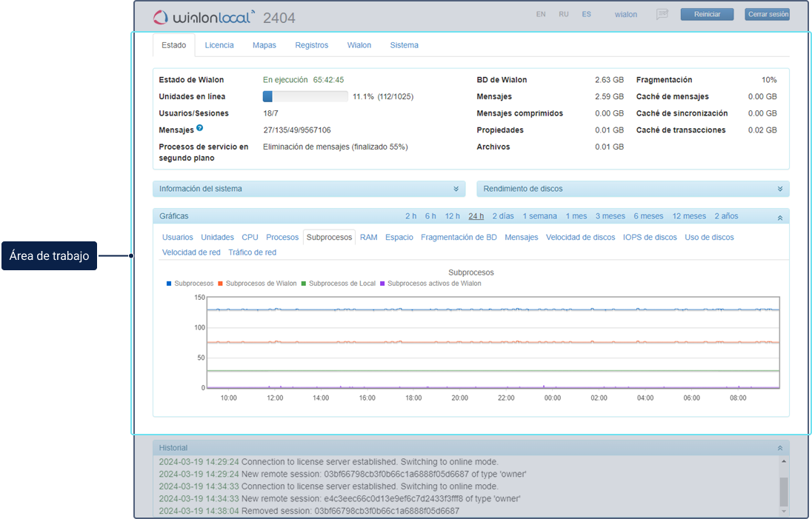Click the '2.63 GB' BD de Wialon value
This screenshot has height=519, width=812.
[x=609, y=80]
